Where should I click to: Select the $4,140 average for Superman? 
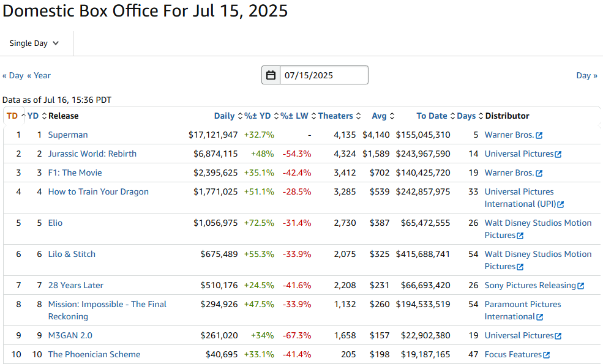tap(376, 135)
